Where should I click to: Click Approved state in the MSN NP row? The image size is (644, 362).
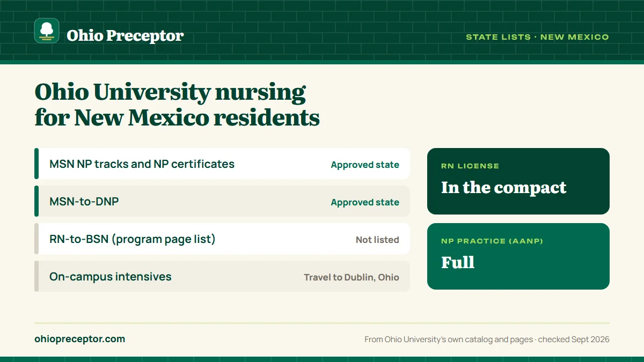coord(365,165)
